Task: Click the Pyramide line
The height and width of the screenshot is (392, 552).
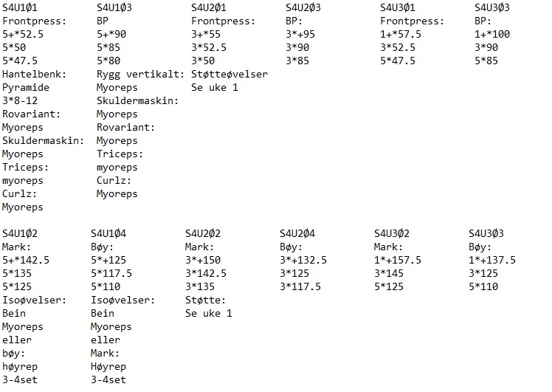Action: click(26, 88)
